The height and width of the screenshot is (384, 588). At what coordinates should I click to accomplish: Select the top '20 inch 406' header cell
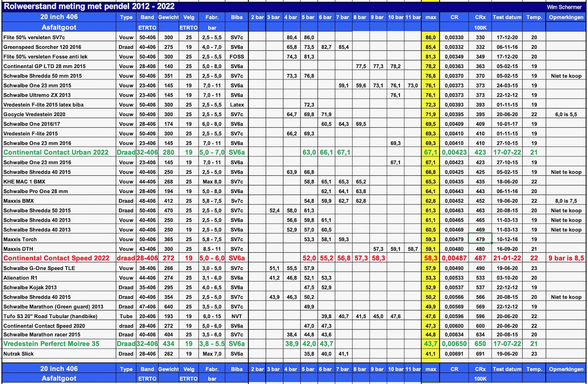click(59, 17)
